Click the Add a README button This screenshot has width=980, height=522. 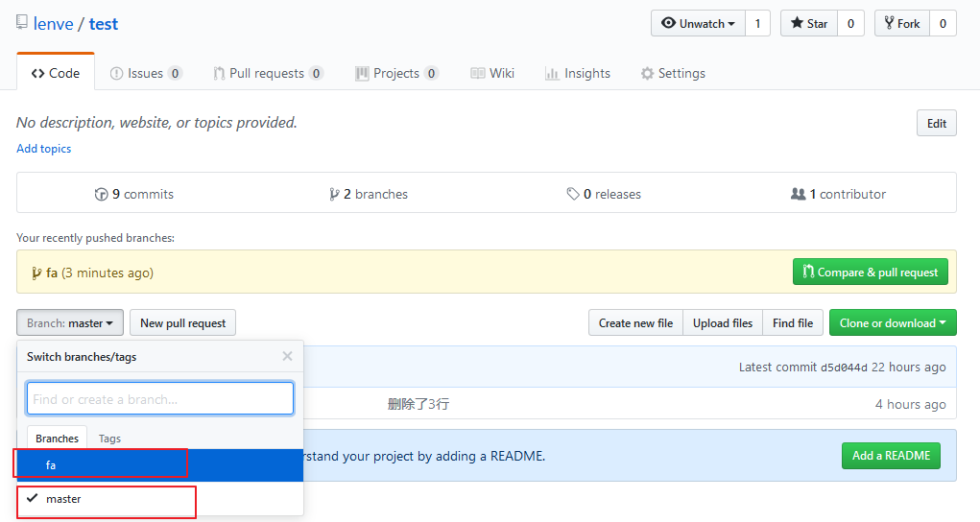tap(891, 456)
